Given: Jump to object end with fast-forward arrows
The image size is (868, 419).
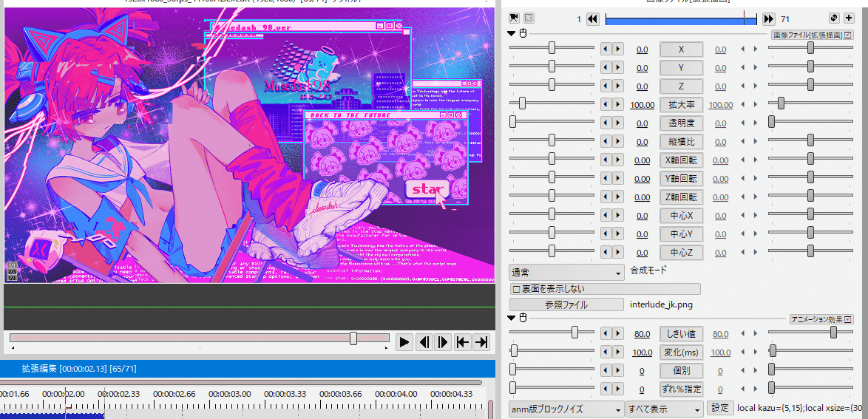Looking at the screenshot, I should [768, 18].
